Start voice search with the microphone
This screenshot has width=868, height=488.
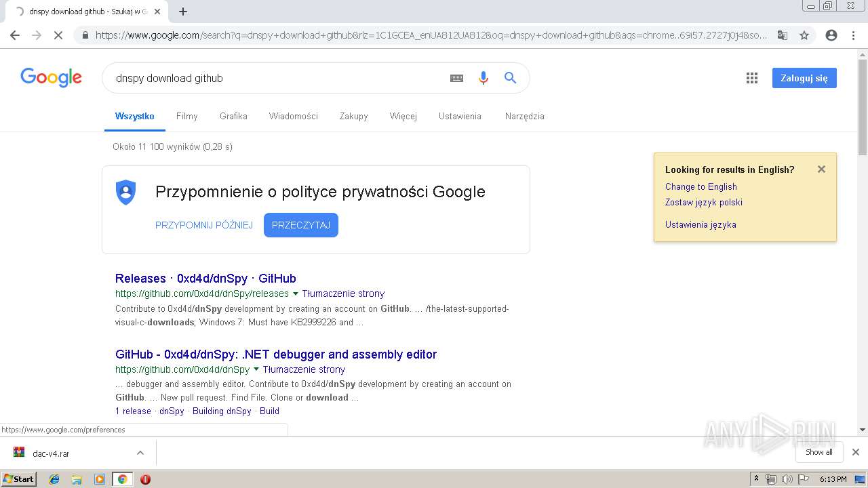coord(483,78)
